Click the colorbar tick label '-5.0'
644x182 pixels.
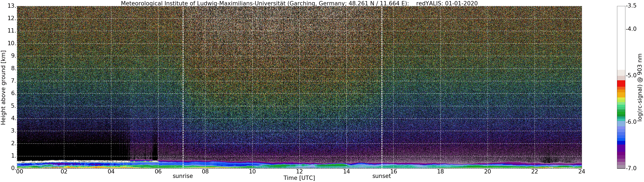(631, 75)
